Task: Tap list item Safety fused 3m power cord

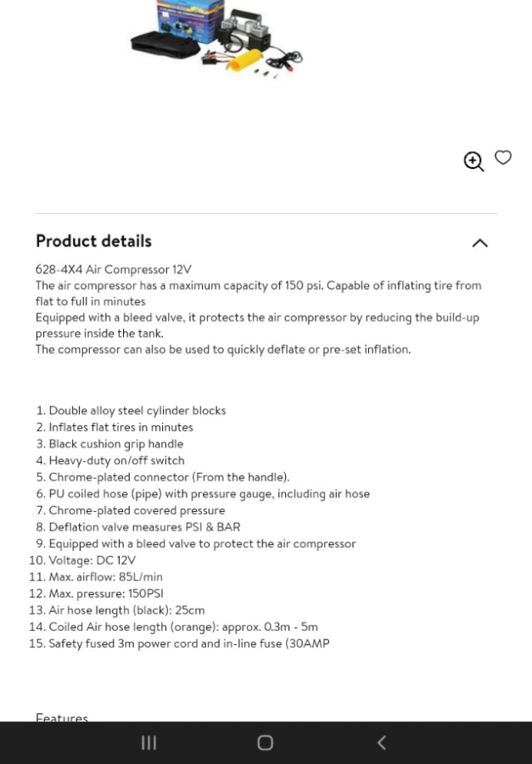Action: click(x=189, y=643)
